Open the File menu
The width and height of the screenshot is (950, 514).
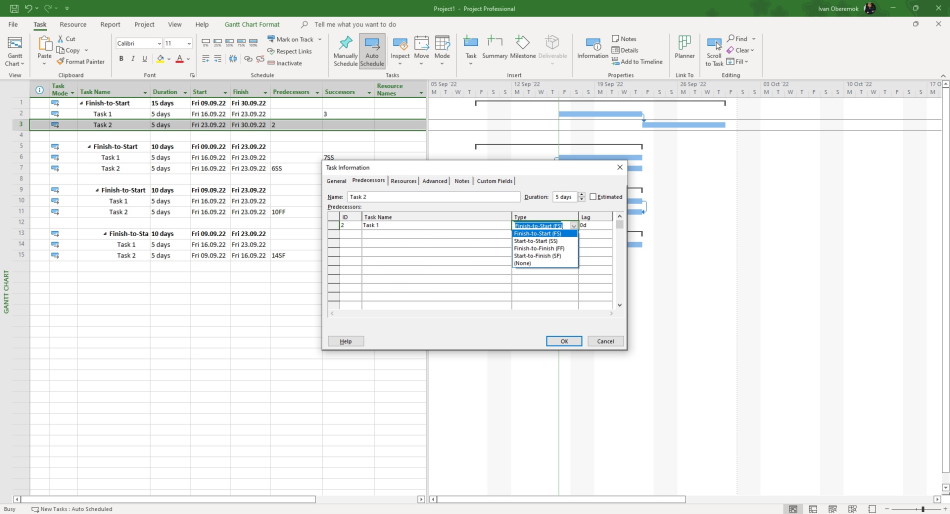pos(13,25)
